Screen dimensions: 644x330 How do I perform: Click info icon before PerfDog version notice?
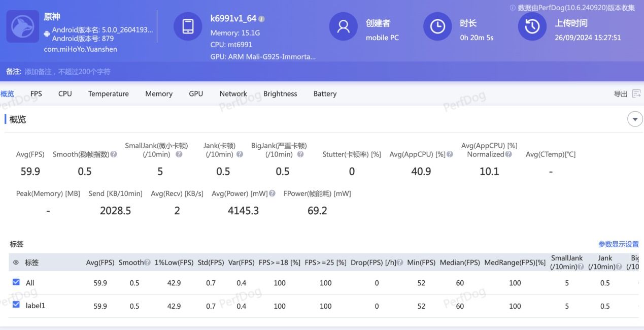[513, 8]
